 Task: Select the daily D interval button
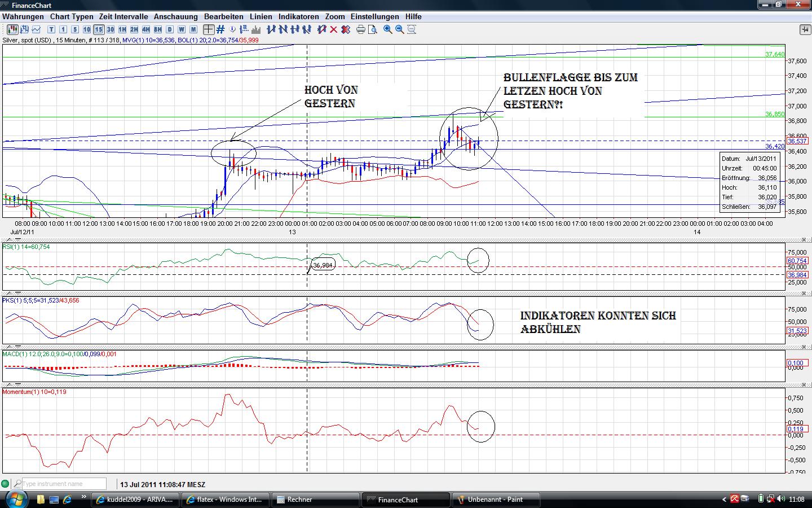170,29
